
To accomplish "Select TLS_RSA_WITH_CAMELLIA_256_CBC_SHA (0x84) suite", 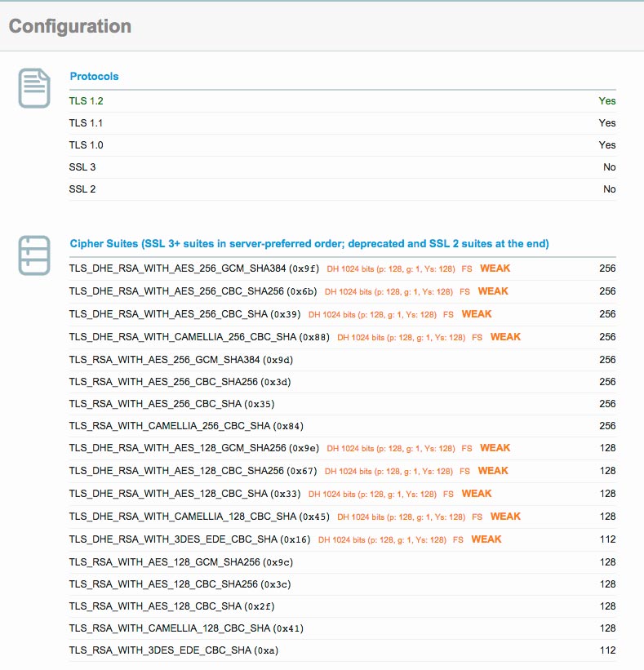I will 342,427.
